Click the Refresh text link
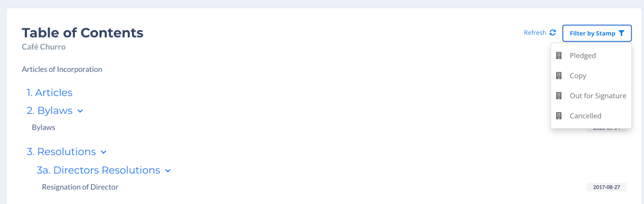644x204 pixels. [535, 33]
